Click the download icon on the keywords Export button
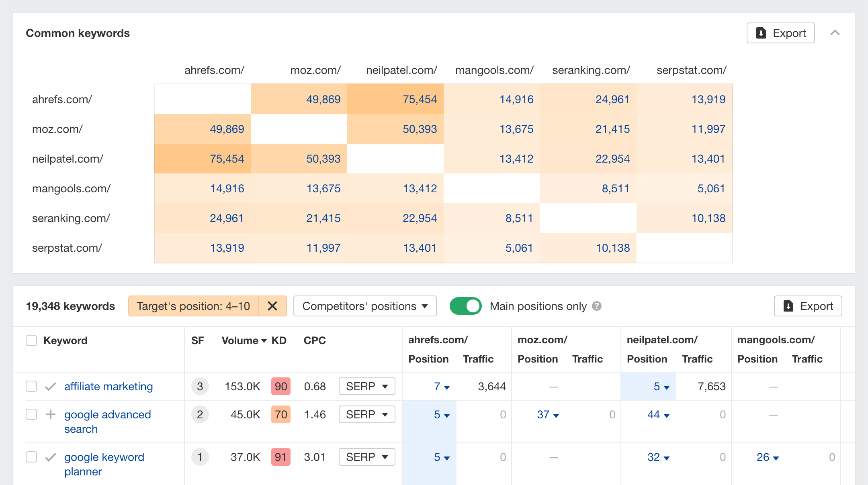 tap(788, 306)
